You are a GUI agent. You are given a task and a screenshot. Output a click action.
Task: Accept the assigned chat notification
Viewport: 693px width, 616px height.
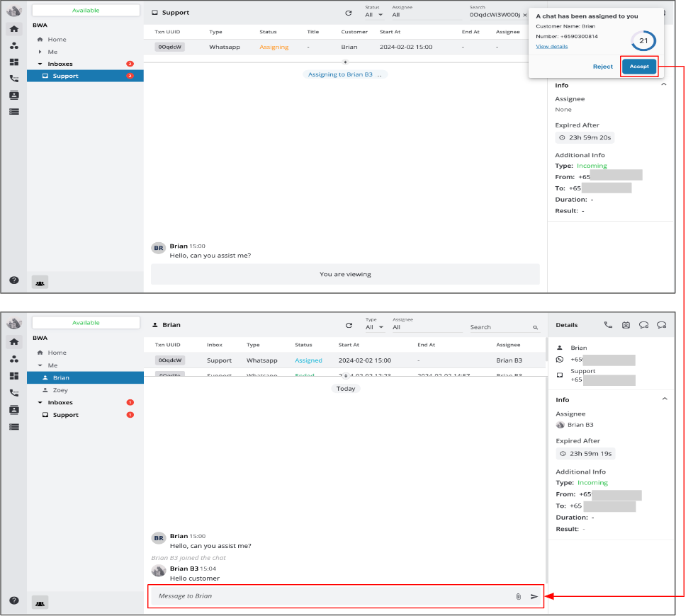click(x=638, y=67)
